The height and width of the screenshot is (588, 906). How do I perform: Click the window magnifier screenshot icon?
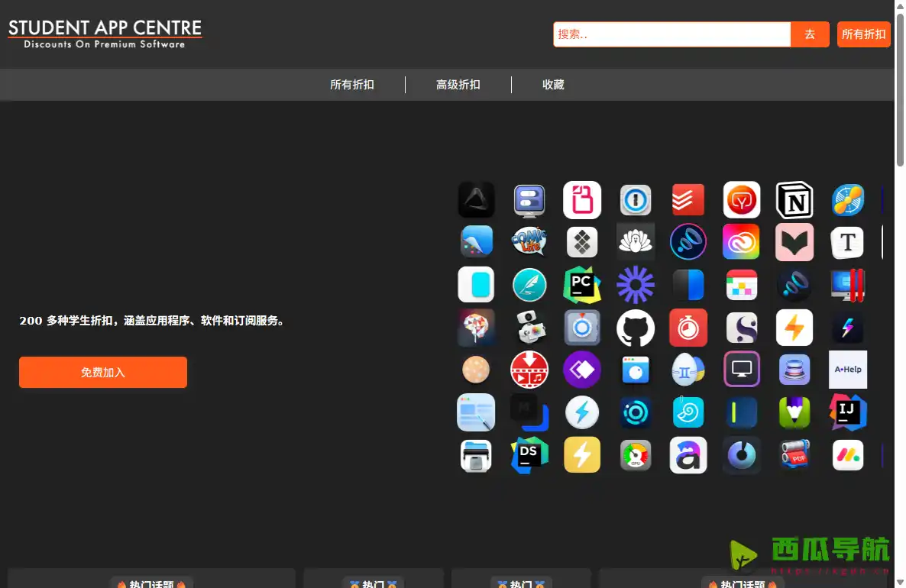476,412
